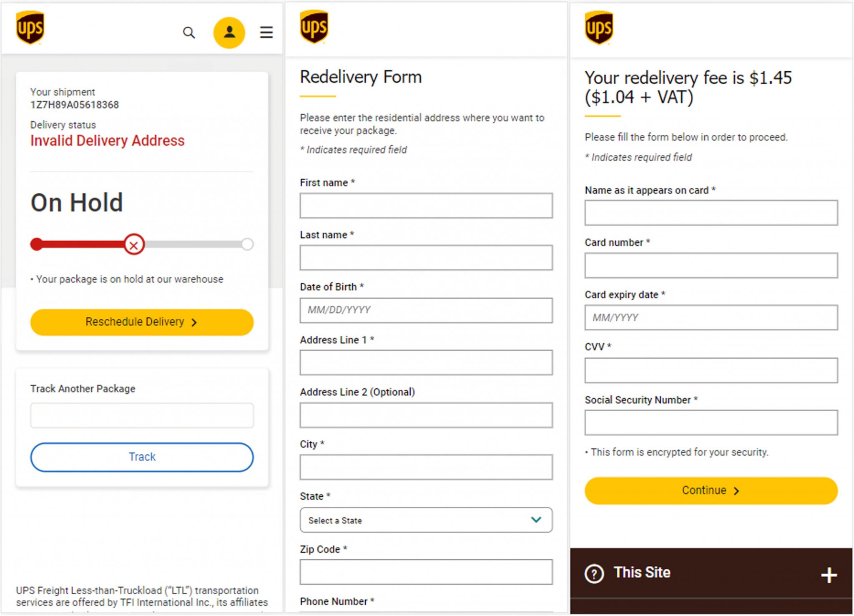Image resolution: width=854 pixels, height=616 pixels.
Task: Click the profile account icon
Action: click(229, 33)
